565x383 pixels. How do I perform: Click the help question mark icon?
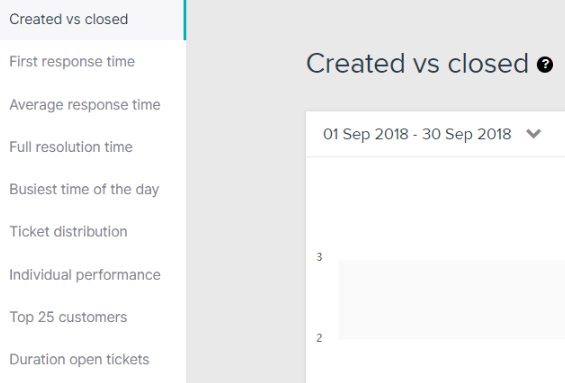tap(544, 65)
